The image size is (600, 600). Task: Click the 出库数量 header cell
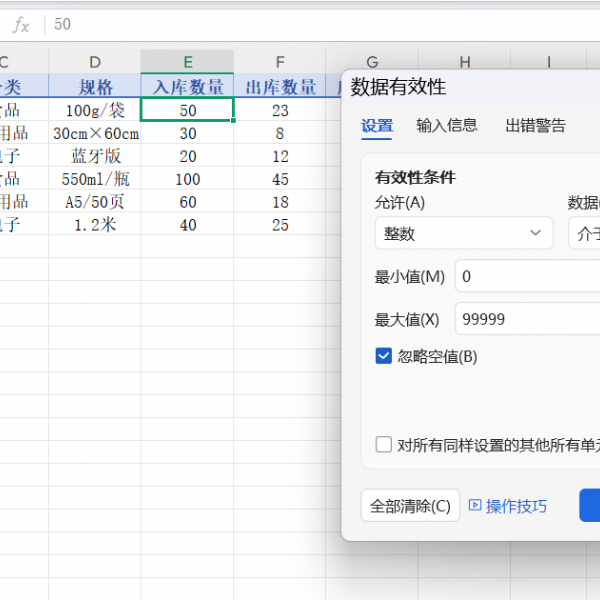coord(280,87)
